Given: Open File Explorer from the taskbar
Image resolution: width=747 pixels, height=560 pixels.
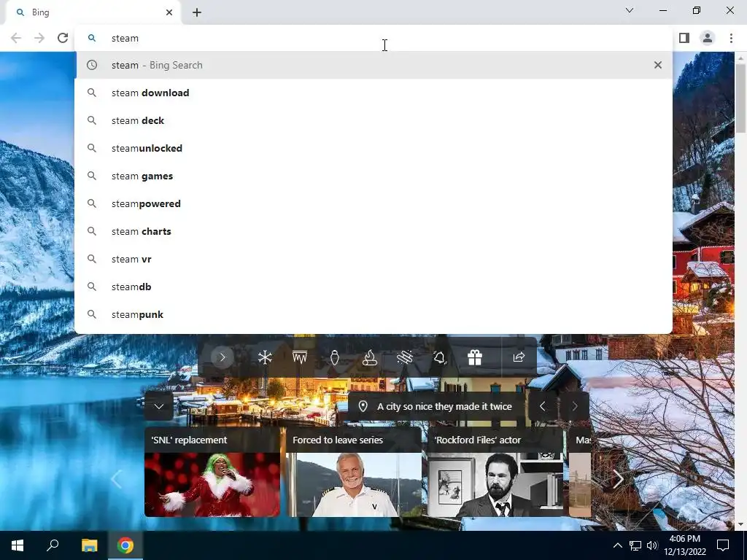Looking at the screenshot, I should pyautogui.click(x=89, y=545).
